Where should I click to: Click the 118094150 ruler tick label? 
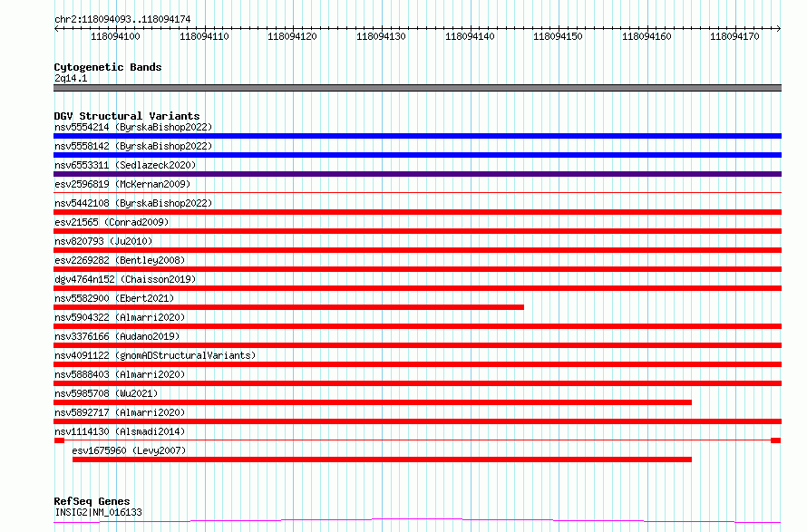[558, 36]
